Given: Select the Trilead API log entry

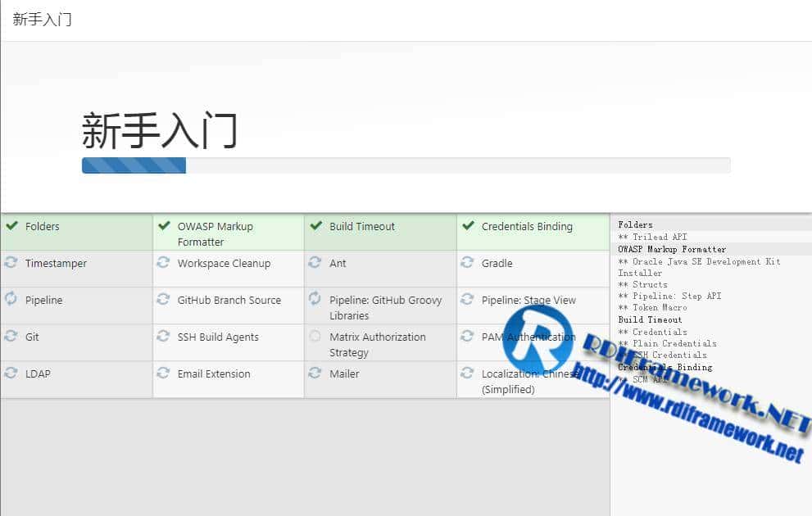Looking at the screenshot, I should tap(655, 237).
